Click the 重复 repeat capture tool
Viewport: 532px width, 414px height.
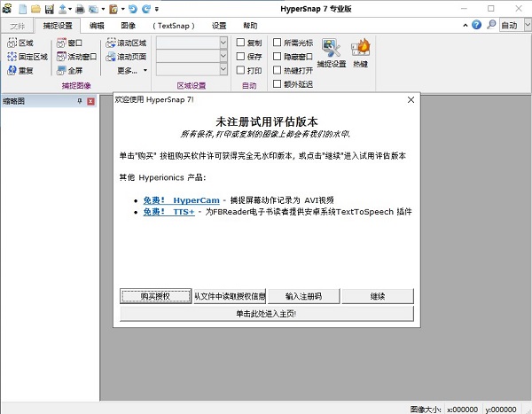pyautogui.click(x=20, y=70)
